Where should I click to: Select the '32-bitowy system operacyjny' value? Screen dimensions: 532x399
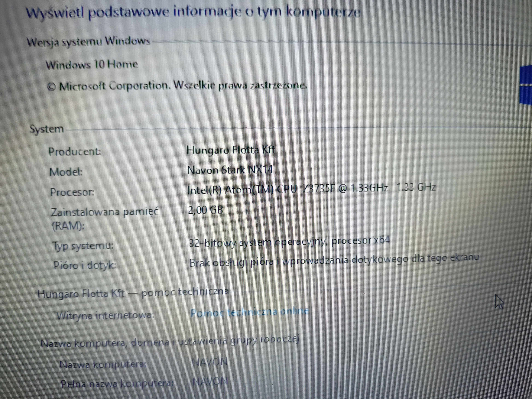289,242
